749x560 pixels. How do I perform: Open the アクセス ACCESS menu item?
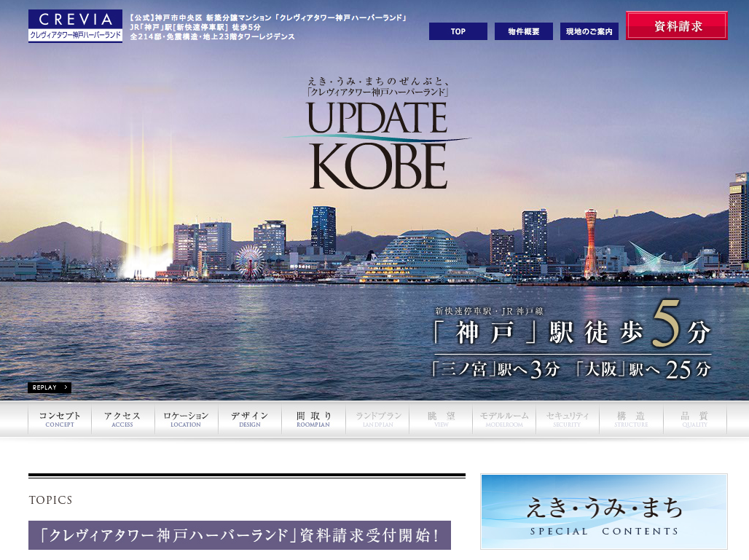tap(122, 419)
